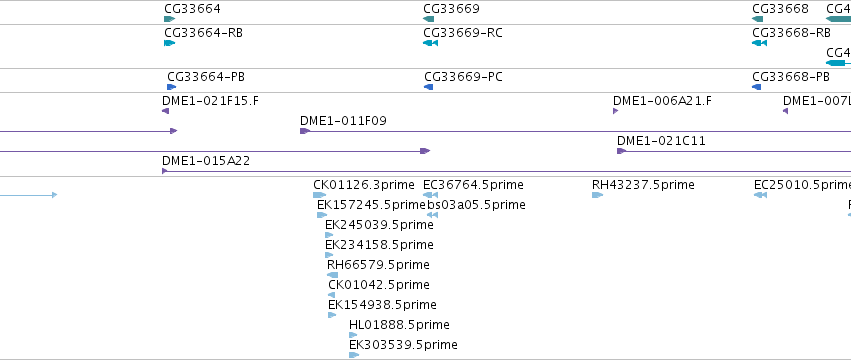Select the CG33664-RB transcript glyph
Screen dimensions: 851x360
point(169,43)
